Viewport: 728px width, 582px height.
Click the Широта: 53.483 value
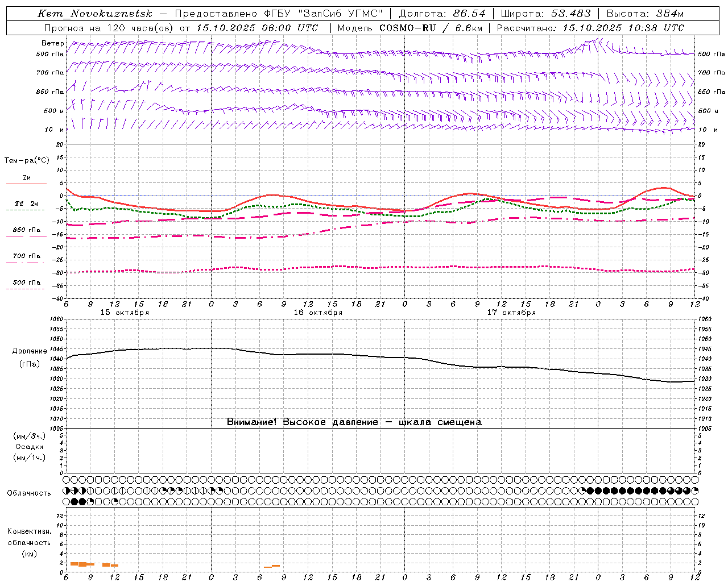coord(545,14)
